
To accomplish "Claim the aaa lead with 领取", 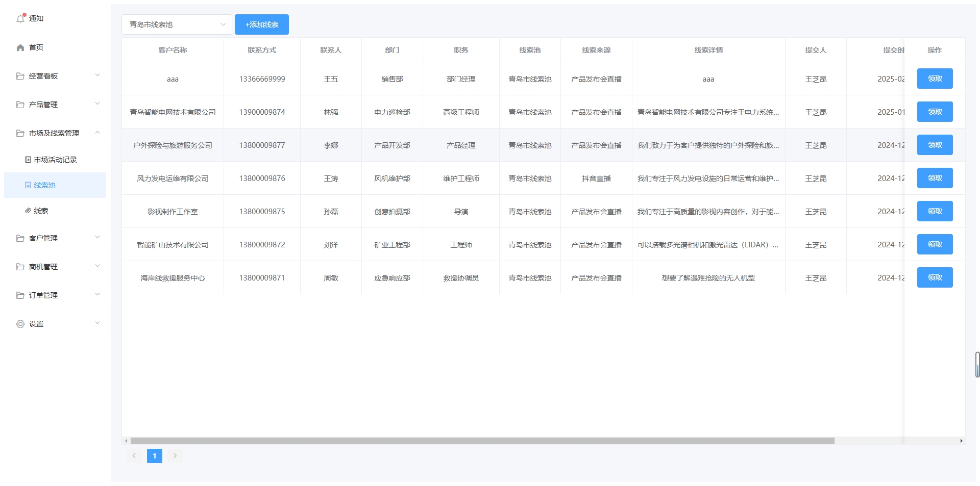I will tap(935, 79).
